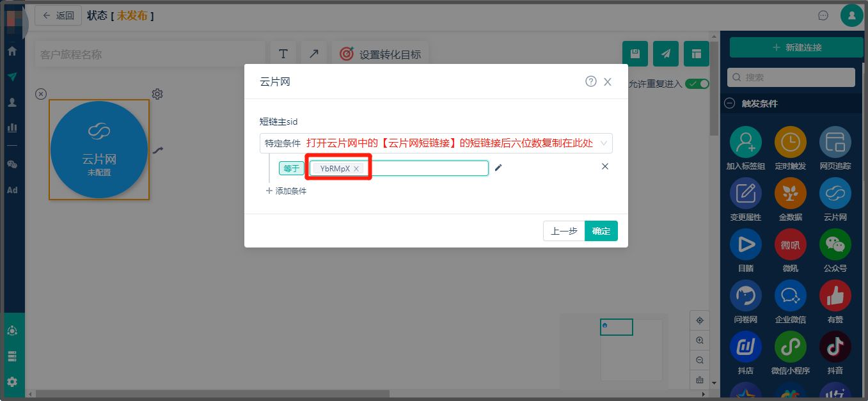Click the locate center canvas button

click(700, 320)
